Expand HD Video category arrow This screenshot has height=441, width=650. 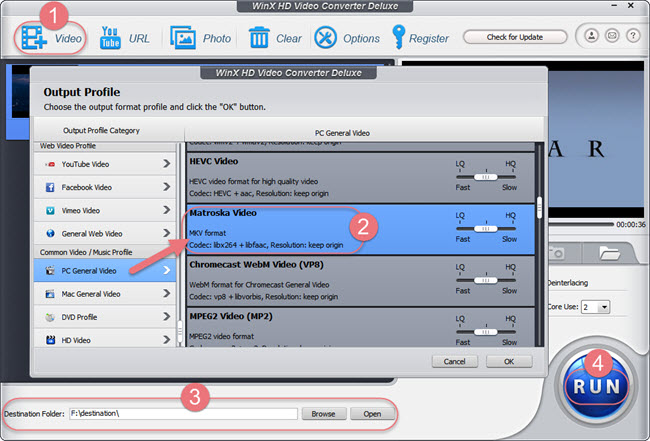(x=167, y=340)
